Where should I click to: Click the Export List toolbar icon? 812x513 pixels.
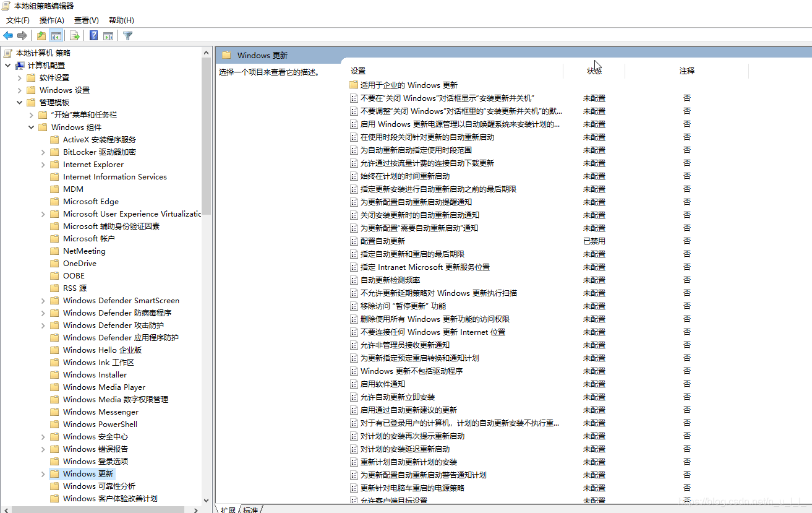click(75, 36)
